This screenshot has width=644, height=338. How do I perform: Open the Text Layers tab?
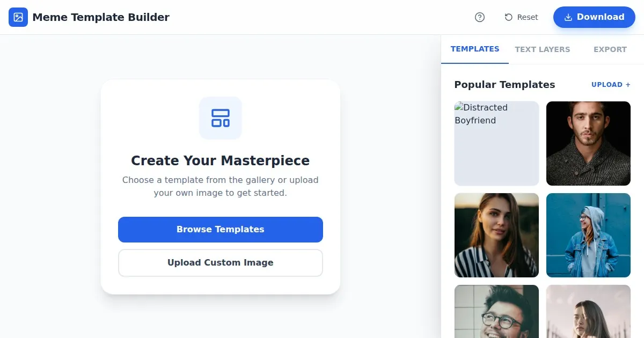(542, 49)
